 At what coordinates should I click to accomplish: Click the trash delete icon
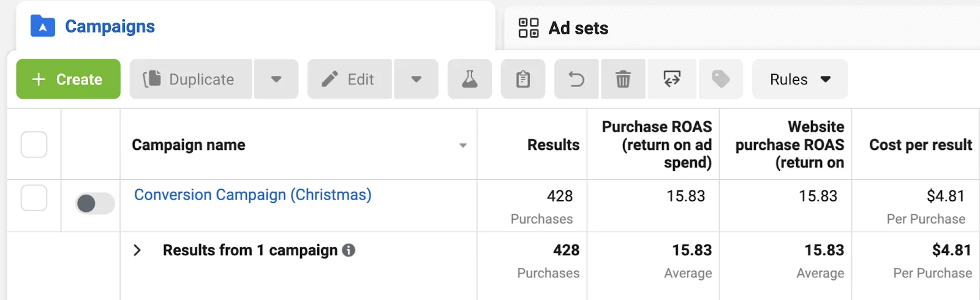[623, 79]
